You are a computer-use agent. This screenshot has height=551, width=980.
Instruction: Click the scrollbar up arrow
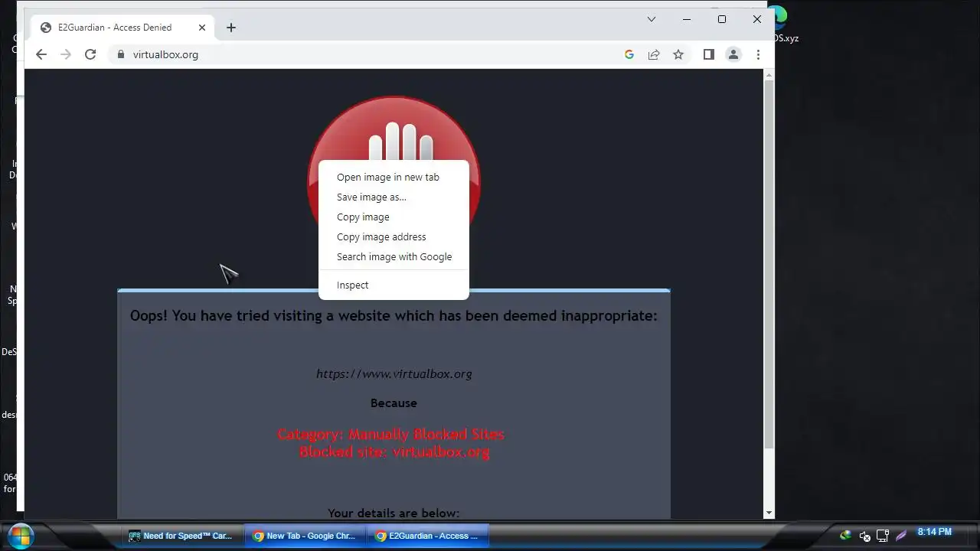click(x=769, y=73)
